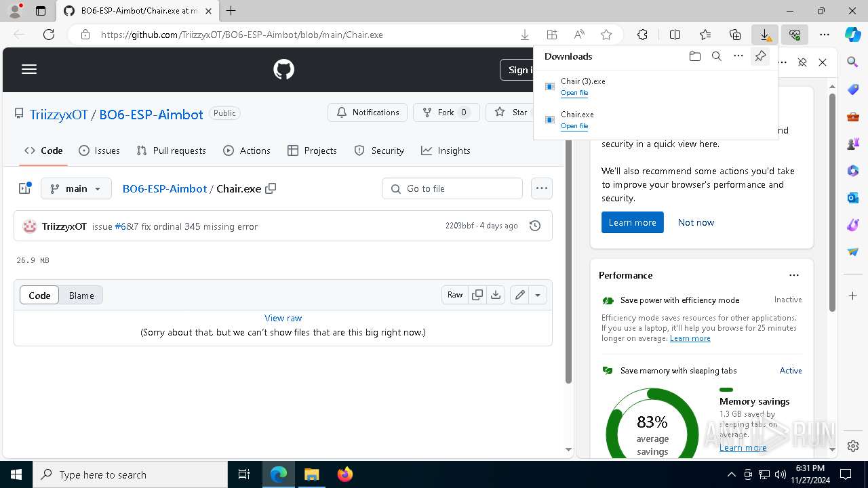The image size is (868, 488).
Task: Open sidebar settings gear icon
Action: pos(853,446)
